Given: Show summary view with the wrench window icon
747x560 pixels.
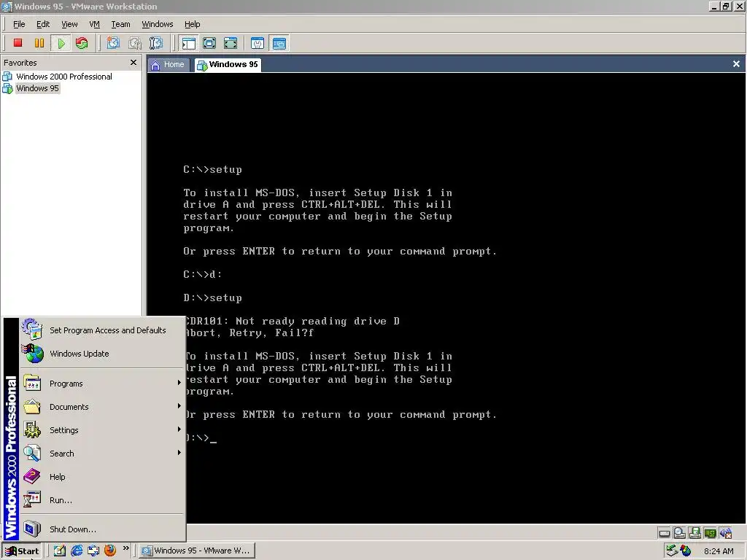Looking at the screenshot, I should (258, 43).
